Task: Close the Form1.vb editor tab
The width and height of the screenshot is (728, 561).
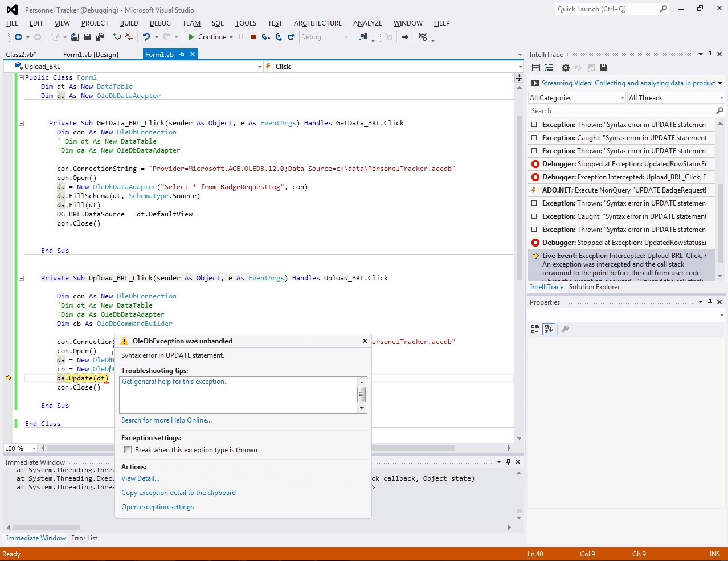Action: [x=193, y=54]
